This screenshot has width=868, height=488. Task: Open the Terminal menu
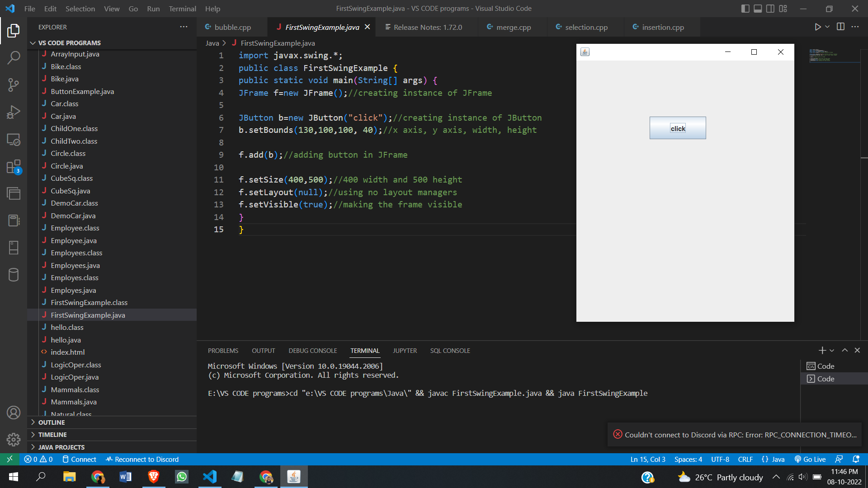click(x=182, y=9)
